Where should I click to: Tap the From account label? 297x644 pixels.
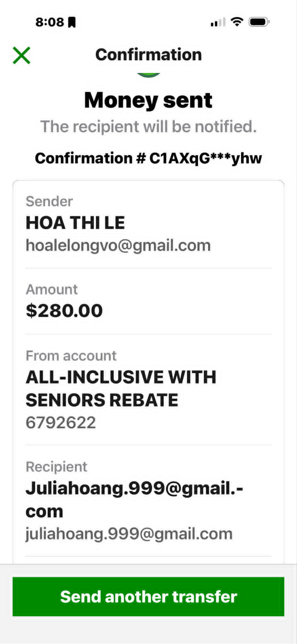click(x=71, y=356)
